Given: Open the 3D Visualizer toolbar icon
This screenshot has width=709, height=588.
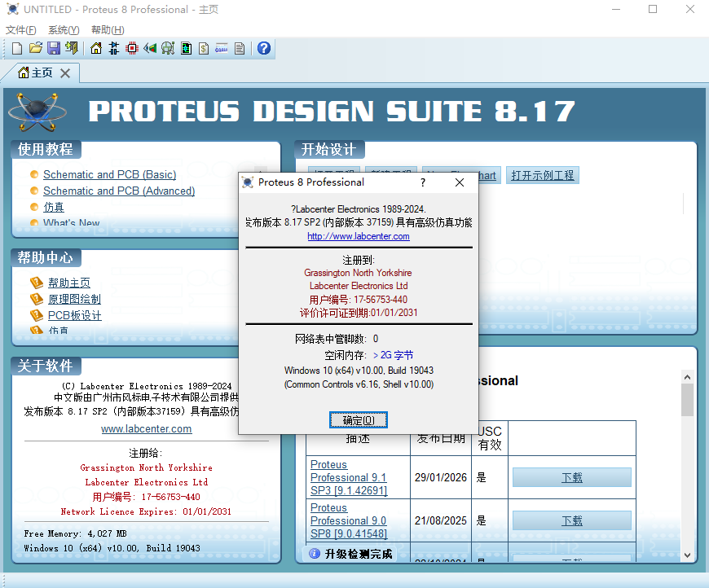Looking at the screenshot, I should [x=150, y=48].
